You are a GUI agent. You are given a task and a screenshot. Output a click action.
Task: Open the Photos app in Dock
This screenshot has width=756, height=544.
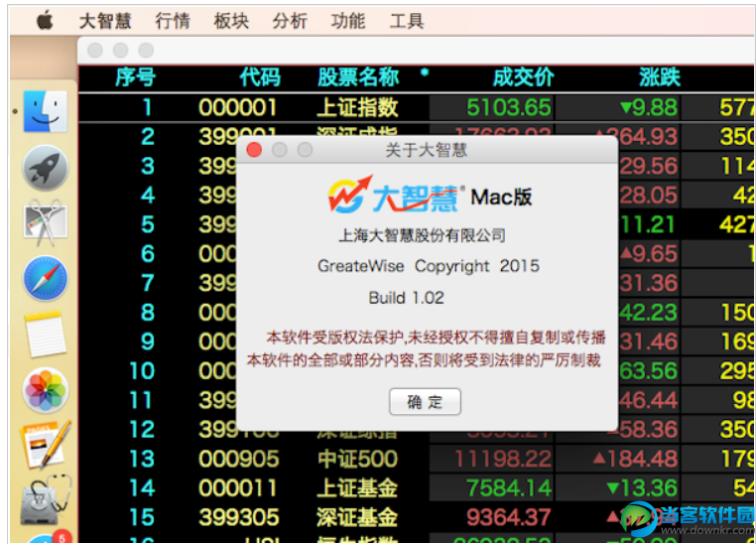pos(46,389)
